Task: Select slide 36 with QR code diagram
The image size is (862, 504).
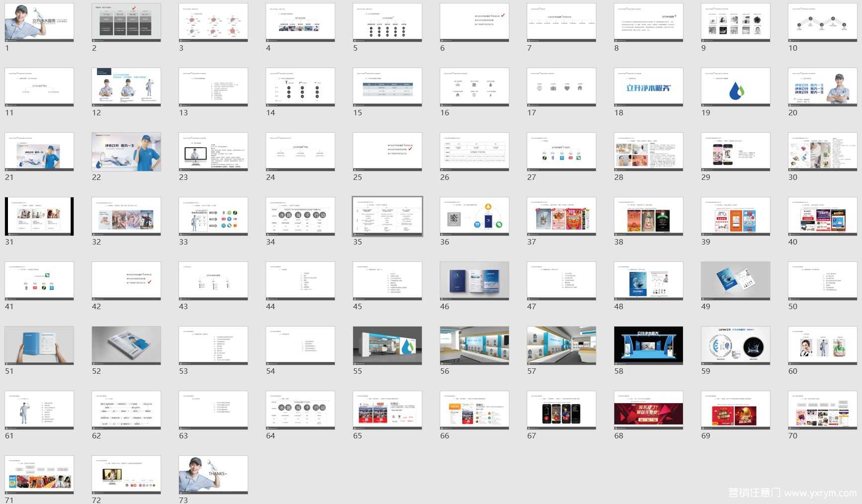Action: click(474, 216)
